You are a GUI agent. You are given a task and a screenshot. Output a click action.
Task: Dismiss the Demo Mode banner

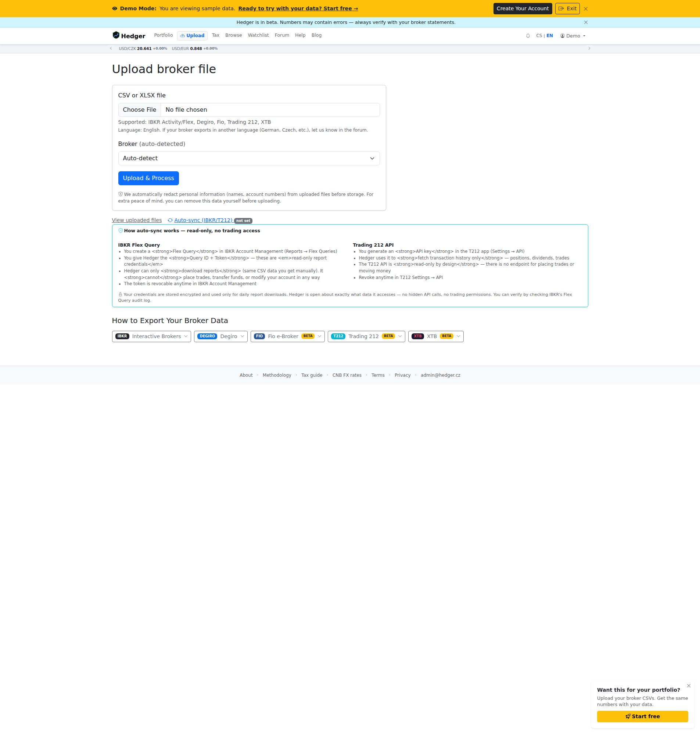(x=585, y=8)
